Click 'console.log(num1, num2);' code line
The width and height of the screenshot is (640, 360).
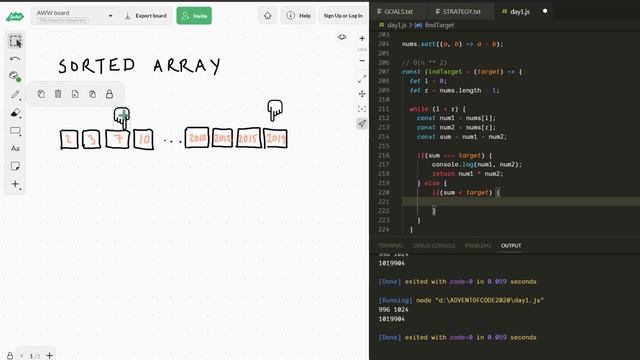pyautogui.click(x=477, y=164)
